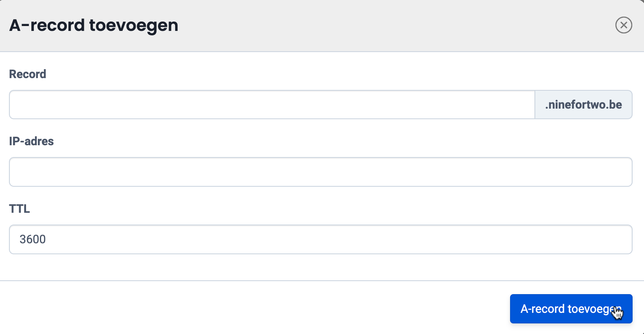Click the gray addon beside Record input
Image resolution: width=644 pixels, height=334 pixels.
[583, 105]
